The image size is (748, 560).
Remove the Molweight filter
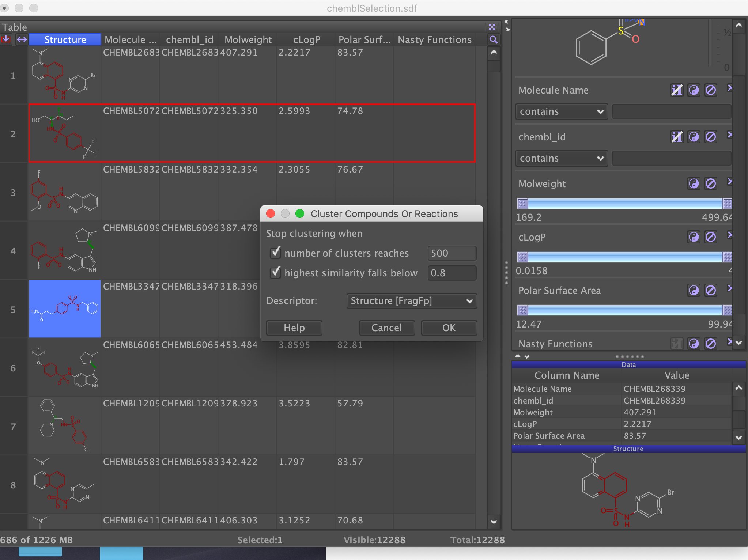click(x=729, y=181)
